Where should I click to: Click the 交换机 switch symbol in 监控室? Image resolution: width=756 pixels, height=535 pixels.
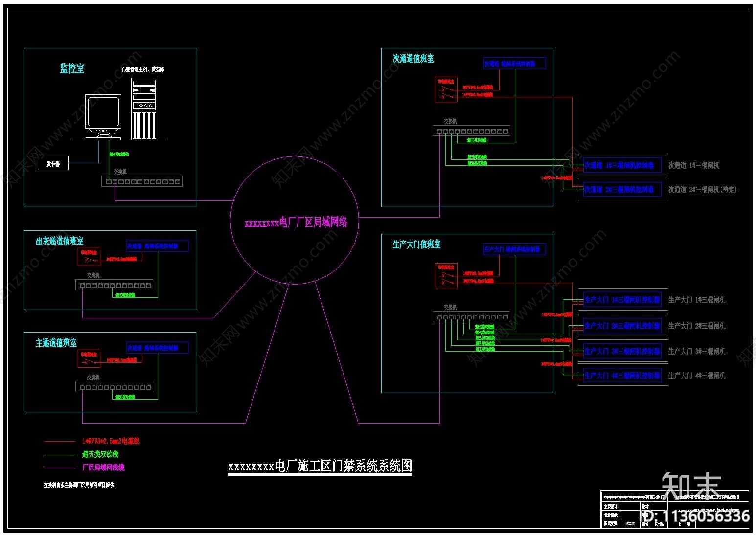coord(142,181)
